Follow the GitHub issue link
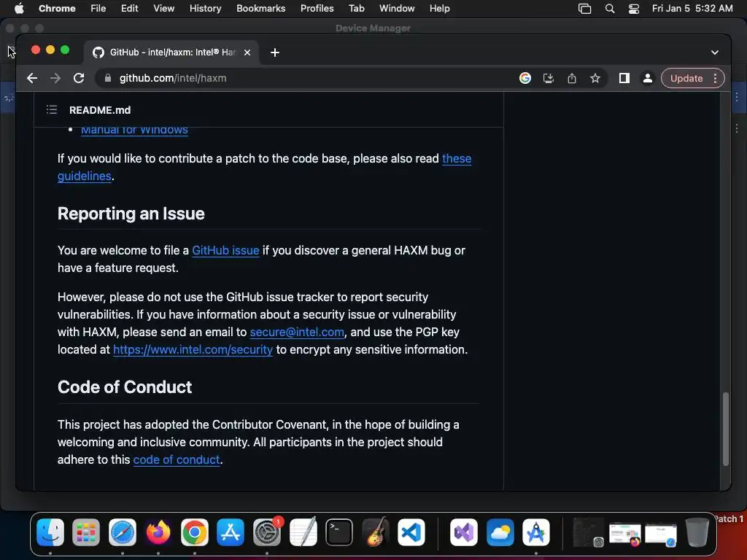747x560 pixels. click(x=225, y=251)
